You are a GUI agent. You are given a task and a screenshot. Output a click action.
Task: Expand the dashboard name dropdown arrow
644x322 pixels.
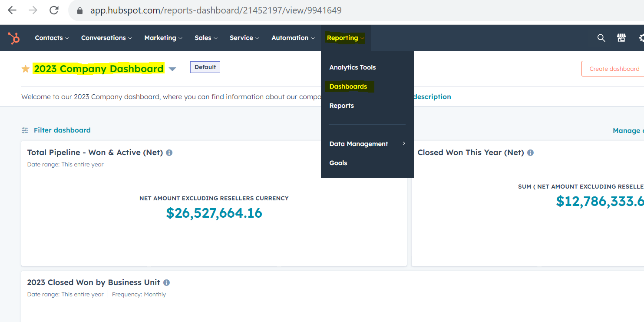172,69
